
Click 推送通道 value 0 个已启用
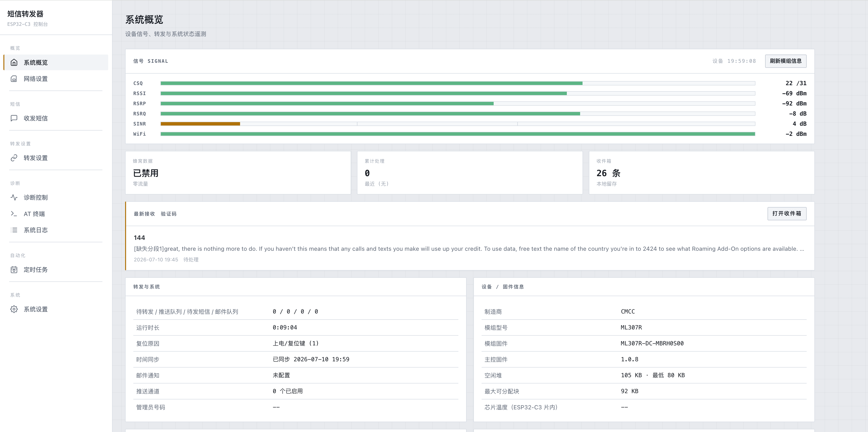[x=288, y=391]
